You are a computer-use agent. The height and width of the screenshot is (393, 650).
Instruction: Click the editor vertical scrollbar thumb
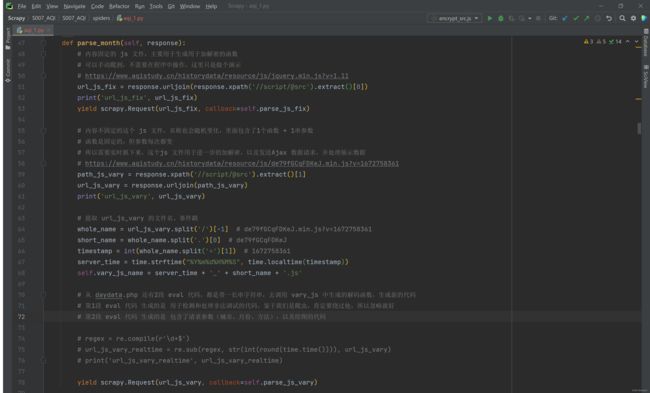[639, 129]
